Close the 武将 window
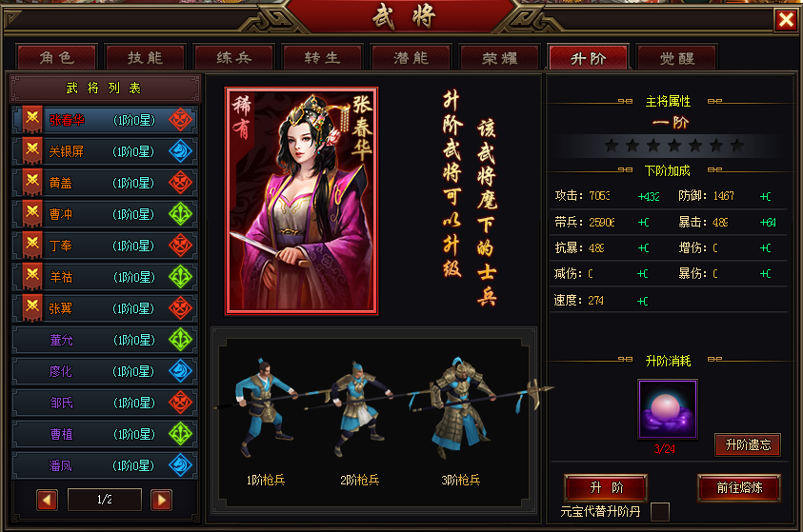The width and height of the screenshot is (803, 532). [786, 20]
